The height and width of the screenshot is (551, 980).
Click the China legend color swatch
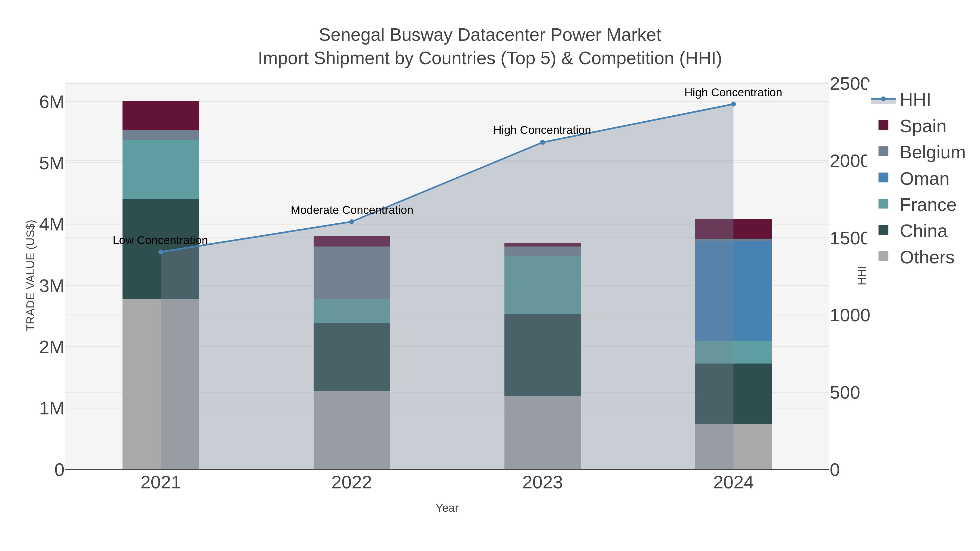[x=883, y=230]
